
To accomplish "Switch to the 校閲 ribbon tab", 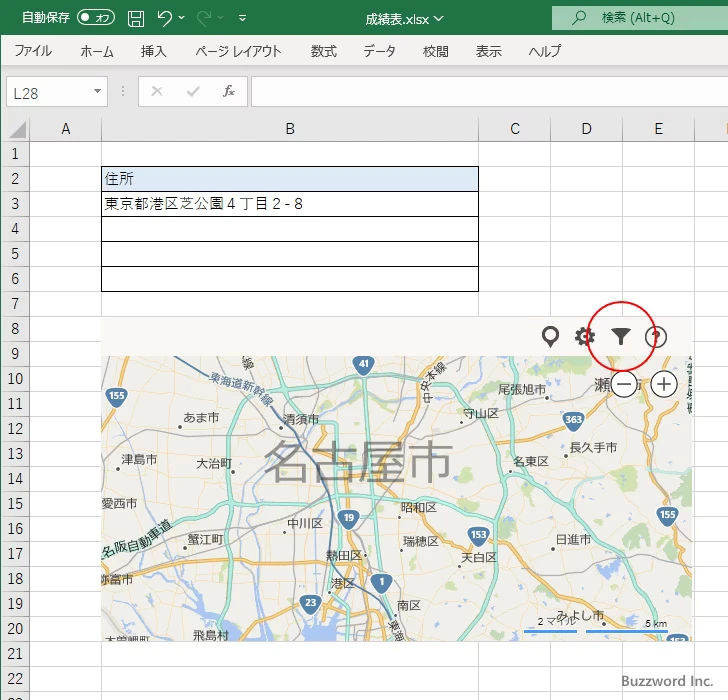I will click(436, 51).
